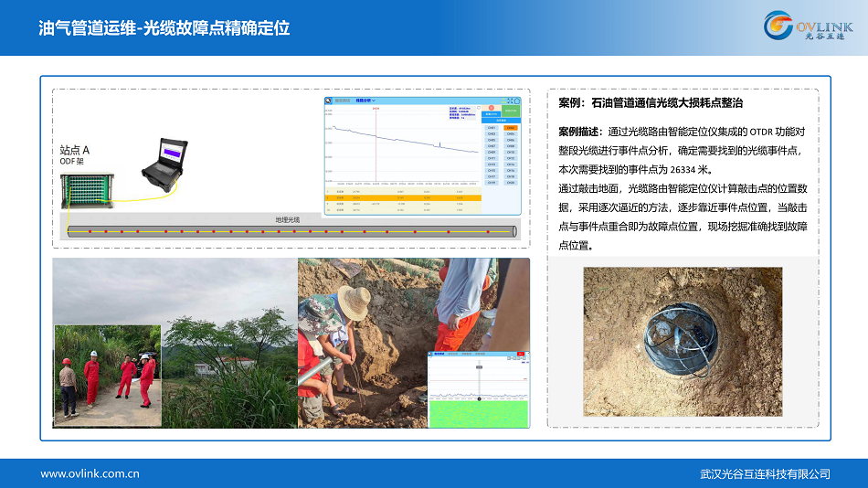The image size is (868, 488).
Task: Select the highlighted orange CH02 channel
Action: tap(511, 128)
